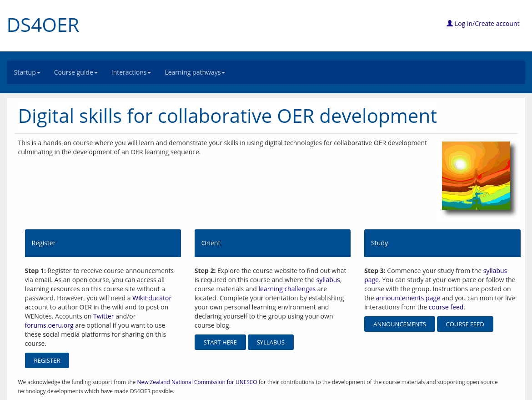The width and height of the screenshot is (532, 400).
Task: Follow the announcements page link
Action: tap(408, 298)
